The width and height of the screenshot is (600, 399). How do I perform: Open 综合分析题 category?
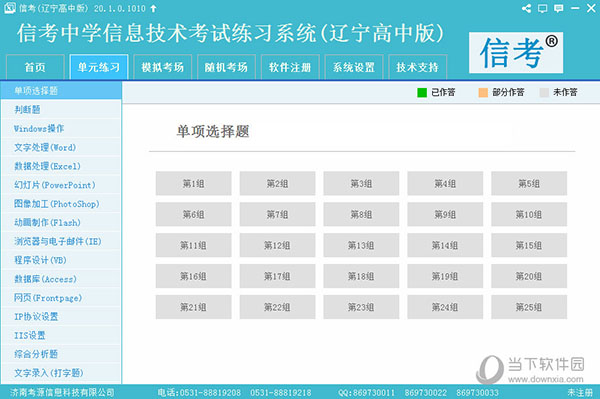[x=61, y=354]
